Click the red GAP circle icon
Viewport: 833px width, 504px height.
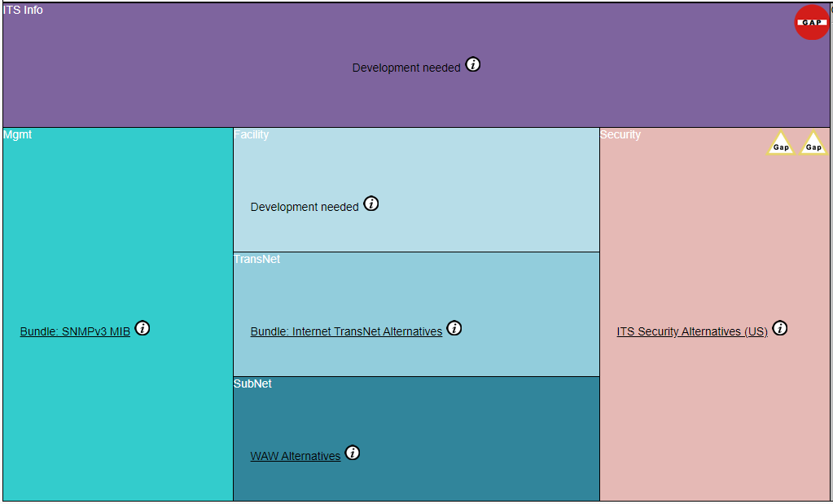click(811, 22)
